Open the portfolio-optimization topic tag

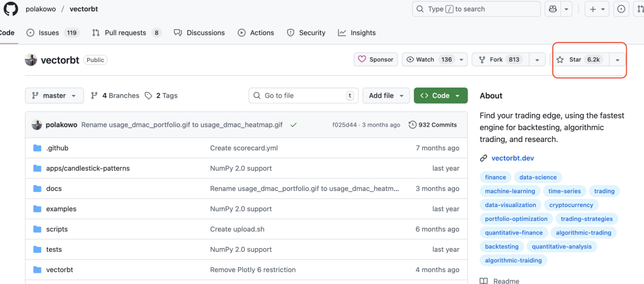tap(516, 218)
